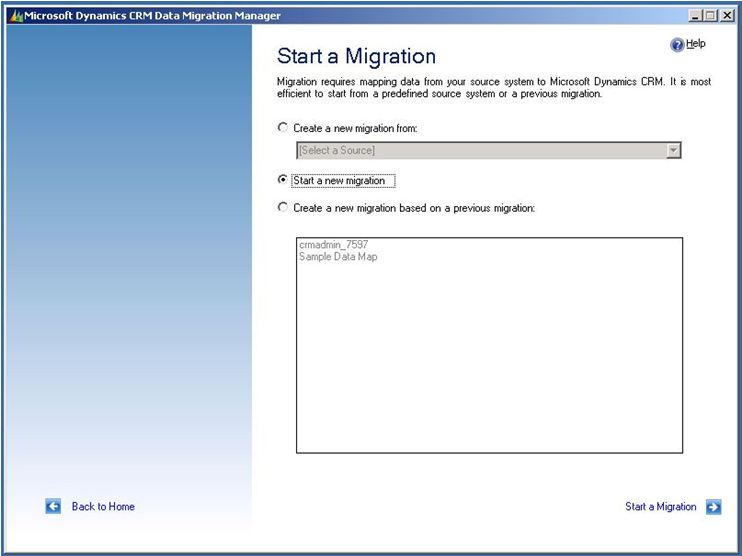Click the left arrow icon beside Back to Home
The height and width of the screenshot is (556, 742).
tap(54, 507)
